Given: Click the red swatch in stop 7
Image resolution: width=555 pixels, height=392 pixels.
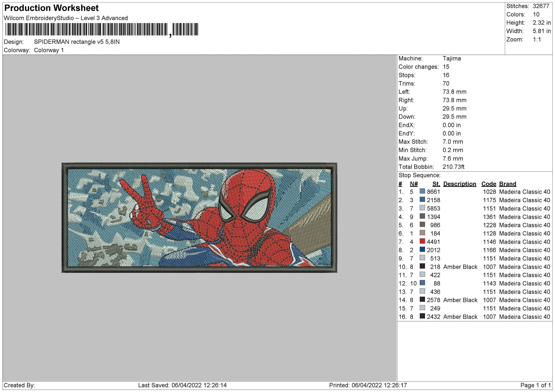Looking at the screenshot, I should [x=422, y=241].
